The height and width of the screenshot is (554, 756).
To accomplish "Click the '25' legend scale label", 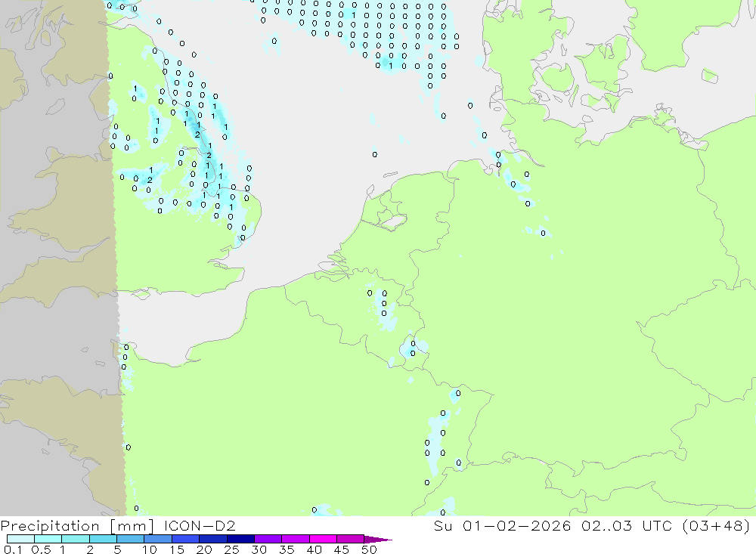I will 231,549.
